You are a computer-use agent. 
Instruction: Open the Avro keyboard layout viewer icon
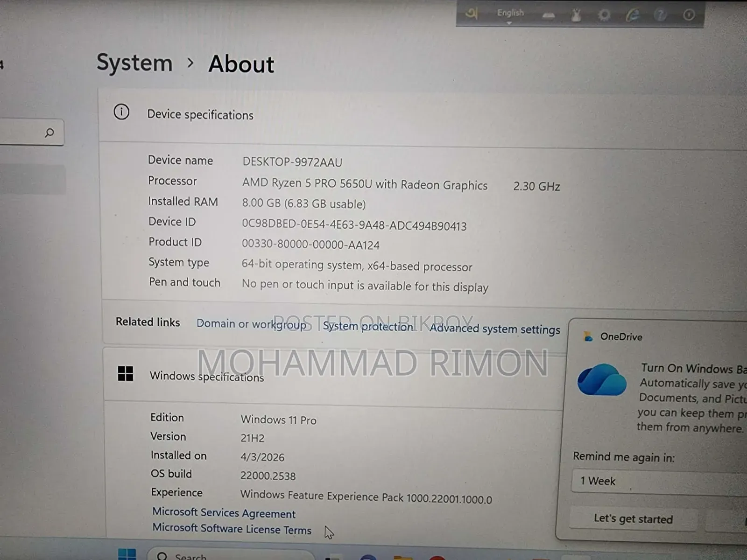pos(549,15)
